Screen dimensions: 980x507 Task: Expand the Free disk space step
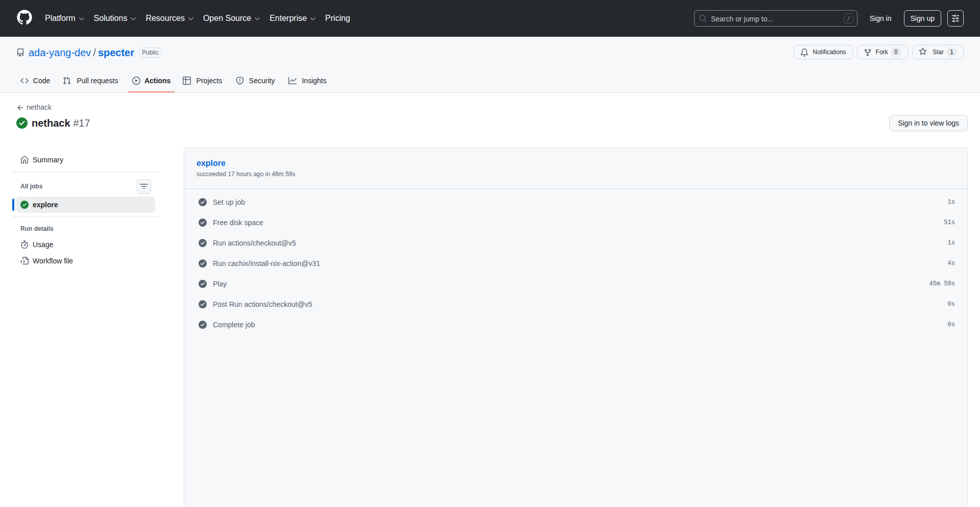pyautogui.click(x=238, y=222)
